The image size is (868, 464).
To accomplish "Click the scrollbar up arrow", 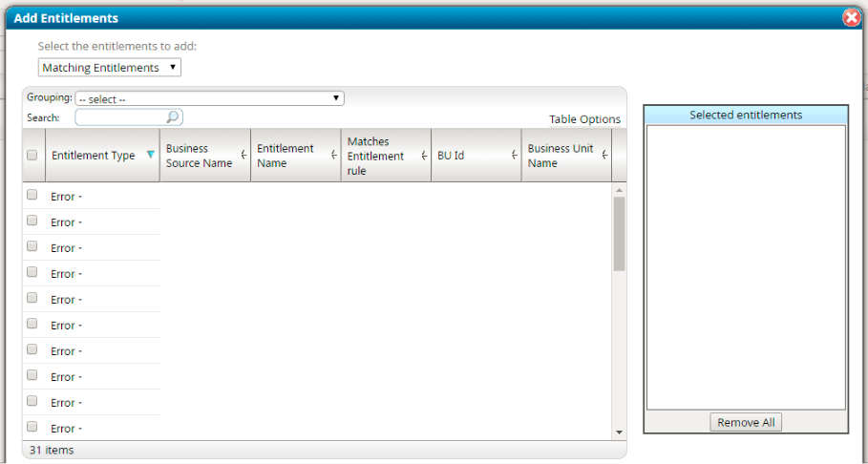I will 619,190.
